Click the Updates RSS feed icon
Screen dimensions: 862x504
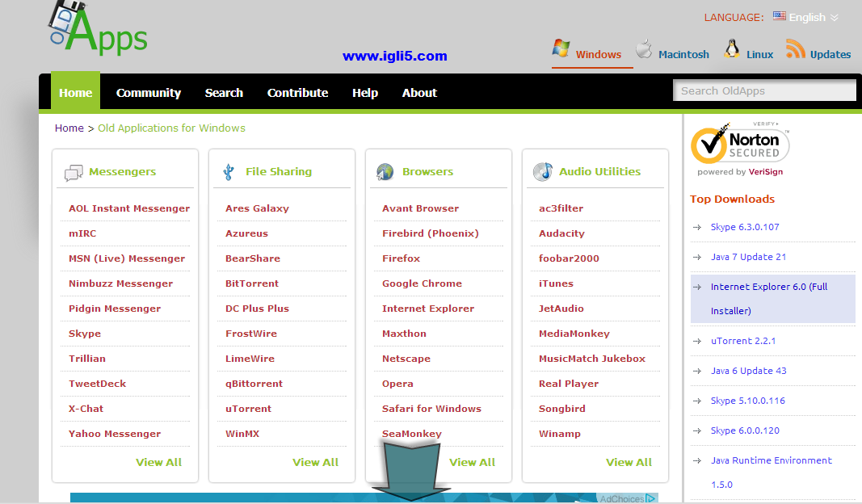(795, 49)
